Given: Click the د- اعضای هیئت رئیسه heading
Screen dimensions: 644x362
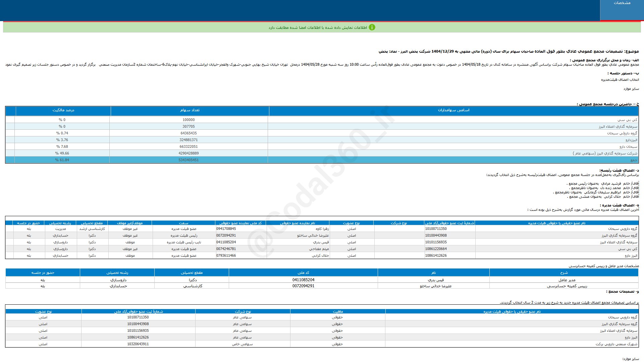Looking at the screenshot, I should click(619, 170).
